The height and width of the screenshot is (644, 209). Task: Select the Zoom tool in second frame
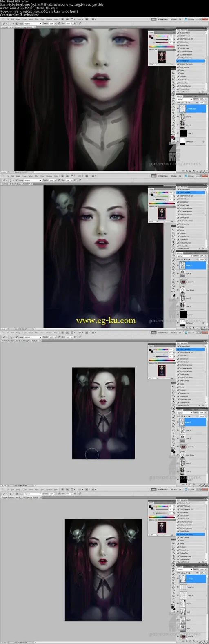(173, 288)
